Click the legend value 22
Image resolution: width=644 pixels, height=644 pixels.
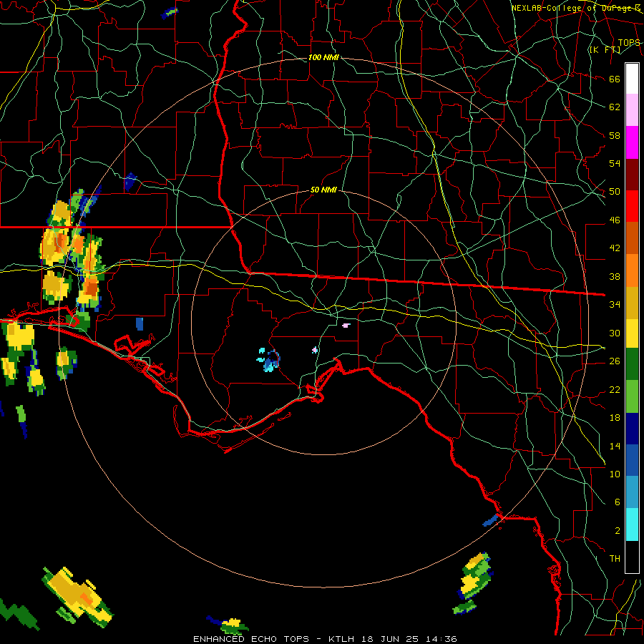615,389
